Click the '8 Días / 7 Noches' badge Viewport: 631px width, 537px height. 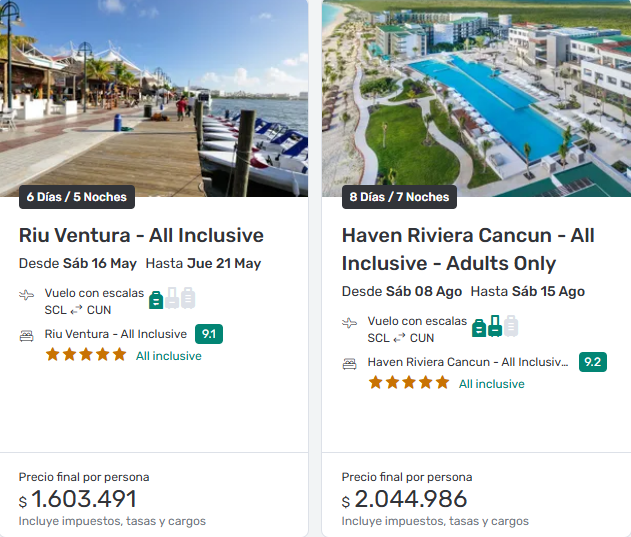click(x=399, y=197)
